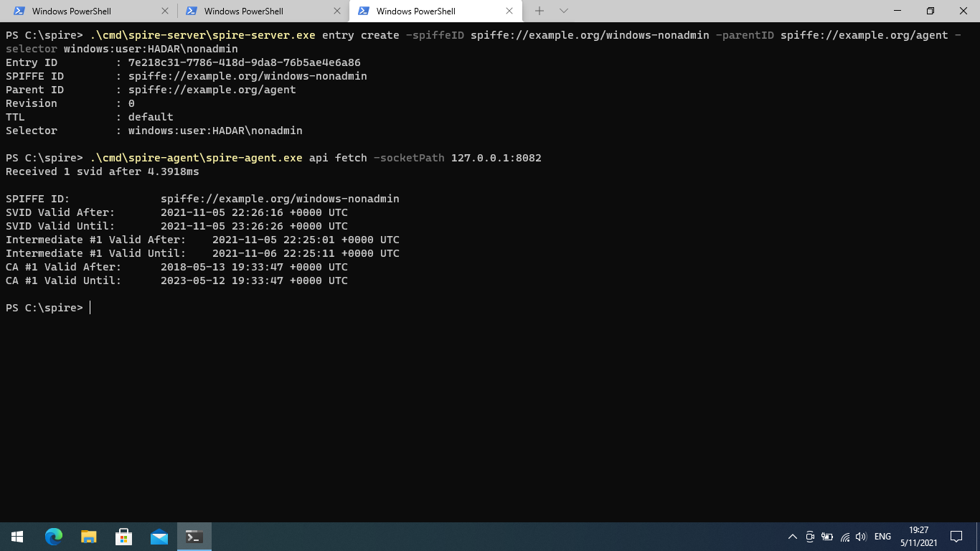Viewport: 980px width, 551px height.
Task: Open the Action Center notification icon
Action: 956,536
